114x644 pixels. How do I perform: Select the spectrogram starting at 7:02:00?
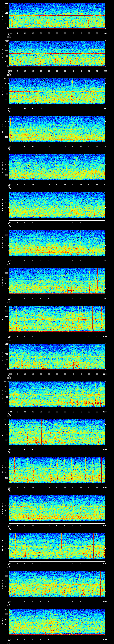[x=57, y=54]
